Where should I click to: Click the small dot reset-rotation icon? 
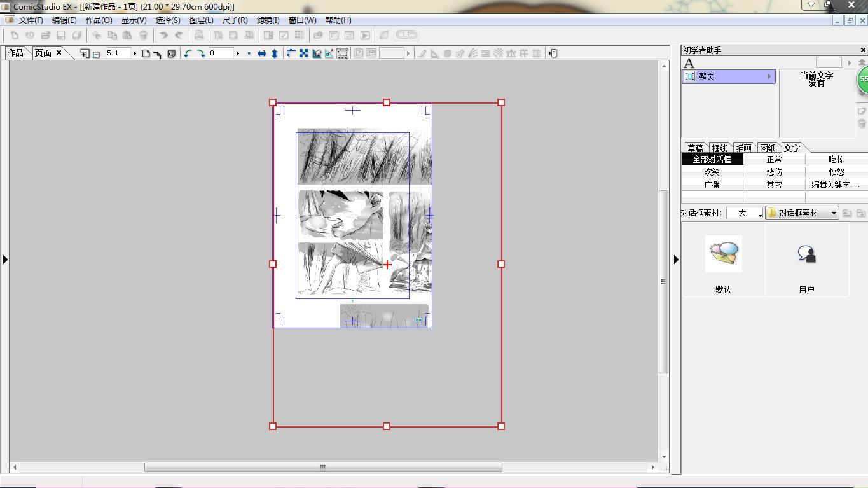(x=249, y=53)
